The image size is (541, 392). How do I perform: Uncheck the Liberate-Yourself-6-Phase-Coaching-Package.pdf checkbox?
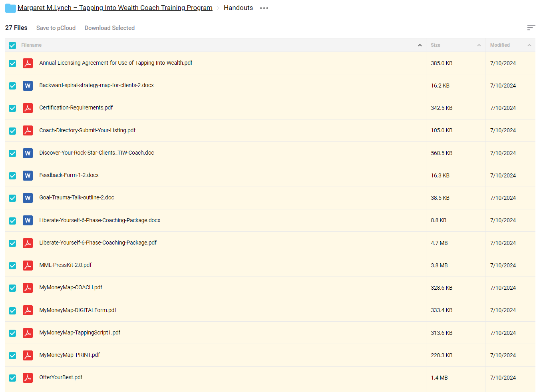(x=12, y=243)
